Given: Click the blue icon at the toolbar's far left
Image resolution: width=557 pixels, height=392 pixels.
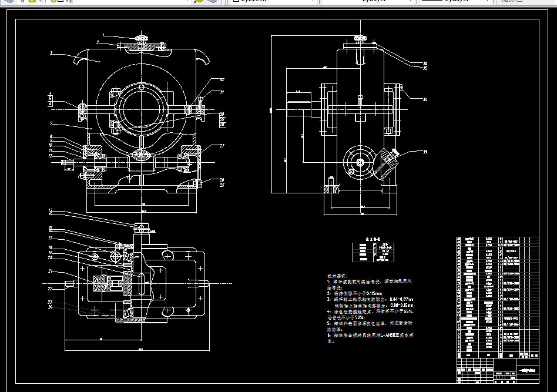Looking at the screenshot, I should click(x=9, y=3).
